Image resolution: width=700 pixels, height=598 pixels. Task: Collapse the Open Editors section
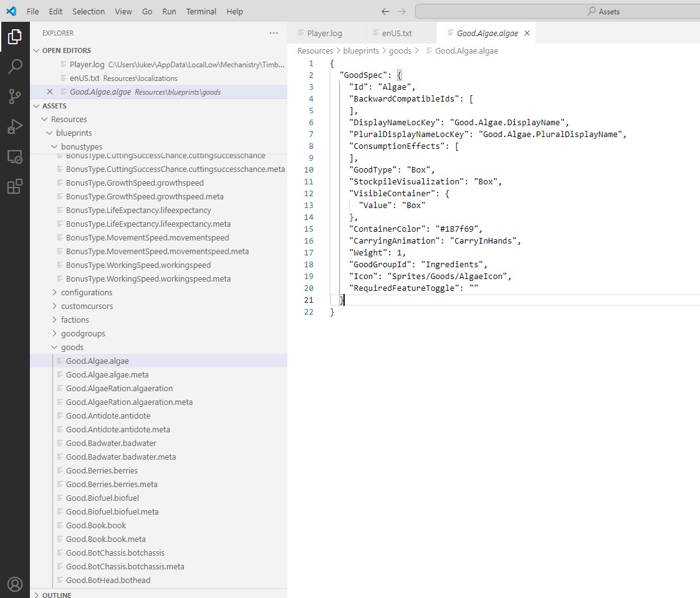click(37, 50)
